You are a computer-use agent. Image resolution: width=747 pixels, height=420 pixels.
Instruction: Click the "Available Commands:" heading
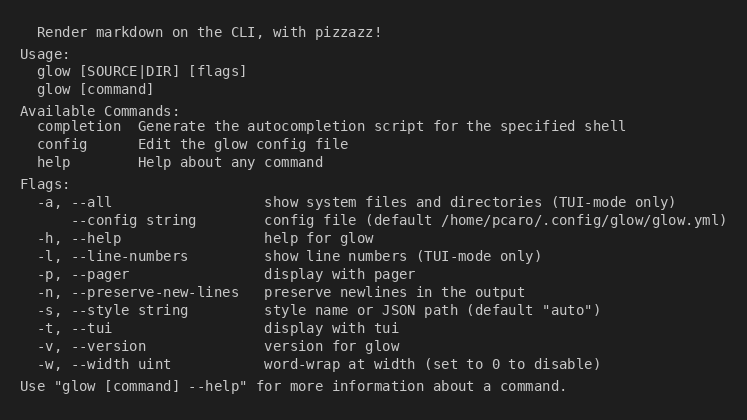[x=100, y=110]
